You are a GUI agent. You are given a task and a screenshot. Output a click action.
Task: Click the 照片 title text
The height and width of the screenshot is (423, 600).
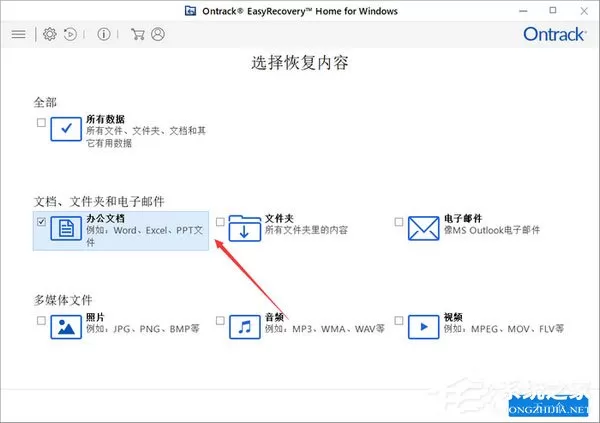pyautogui.click(x=95, y=317)
